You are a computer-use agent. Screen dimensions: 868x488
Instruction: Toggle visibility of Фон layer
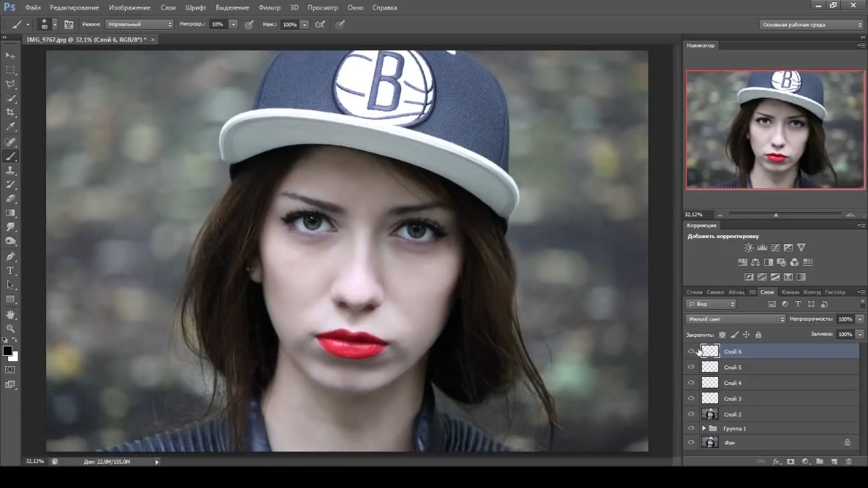point(691,443)
